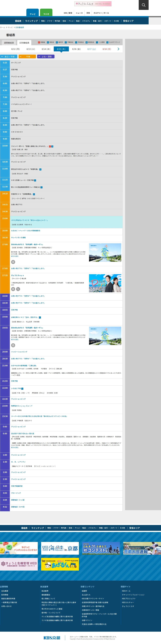The image size is (161, 644).
Task: Open globe website icon for きょうとDays
Action: click(x=13, y=289)
